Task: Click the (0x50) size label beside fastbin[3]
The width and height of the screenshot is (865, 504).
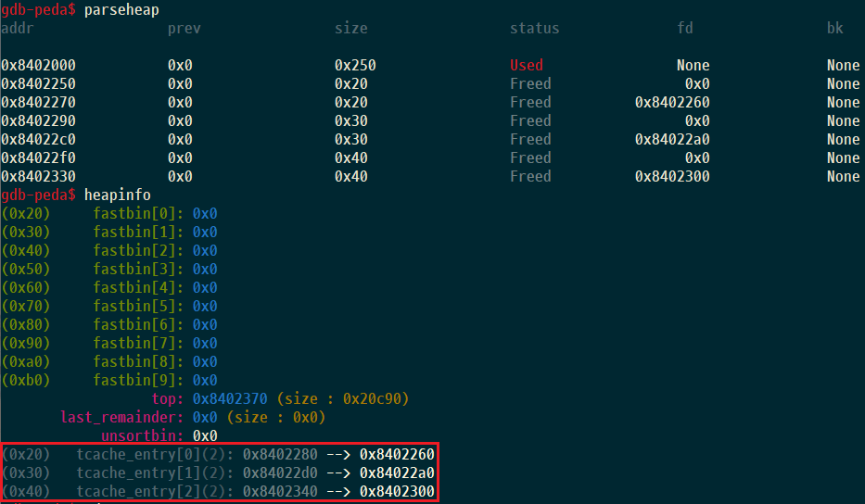Action: tap(26, 270)
